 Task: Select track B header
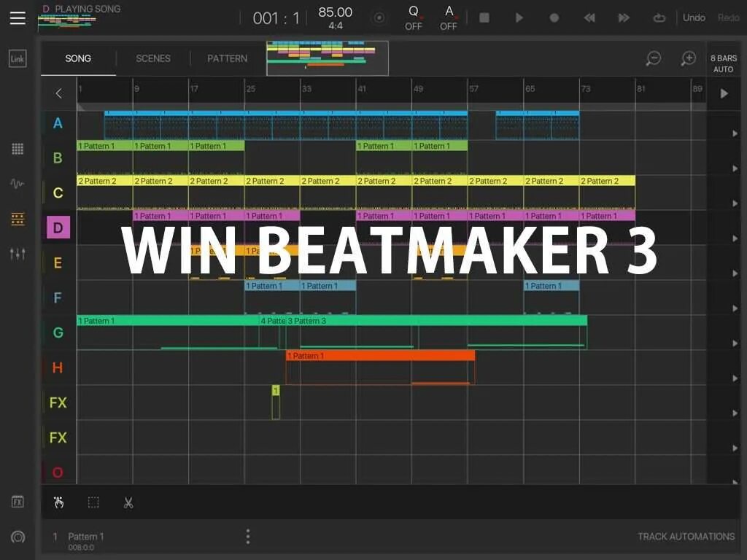pos(58,158)
